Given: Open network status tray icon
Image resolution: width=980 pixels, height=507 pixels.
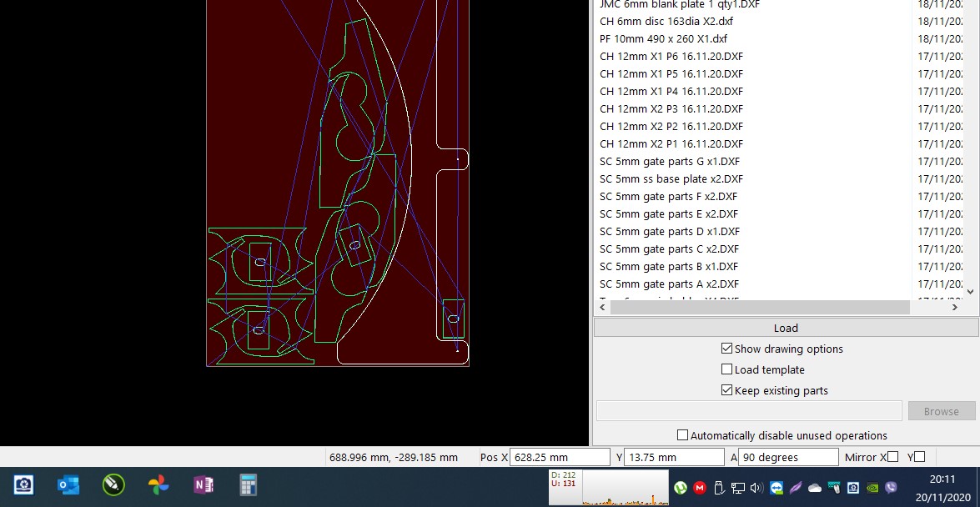Looking at the screenshot, I should (x=738, y=488).
